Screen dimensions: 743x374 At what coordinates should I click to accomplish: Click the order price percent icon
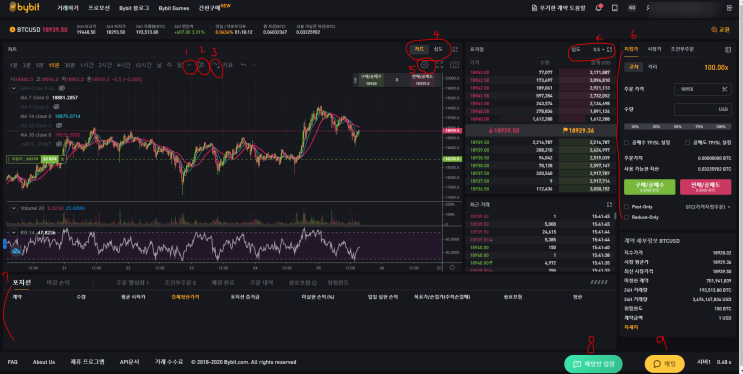(725, 89)
